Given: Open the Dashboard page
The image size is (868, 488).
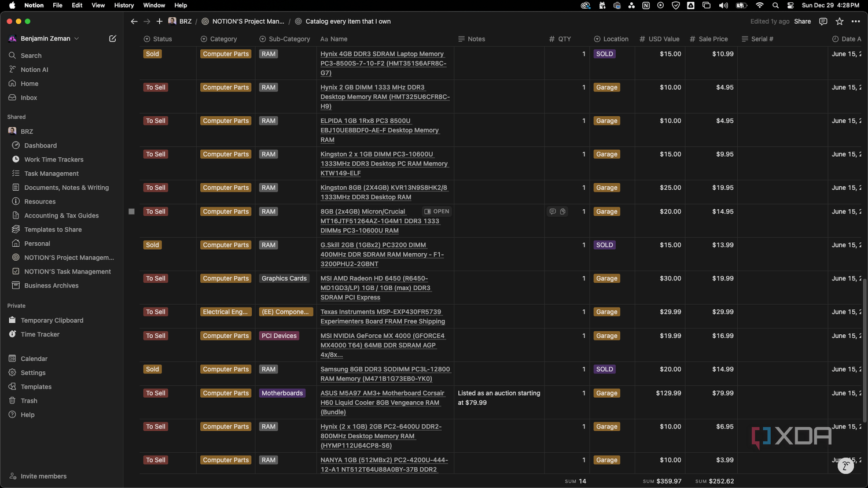Looking at the screenshot, I should pos(41,146).
